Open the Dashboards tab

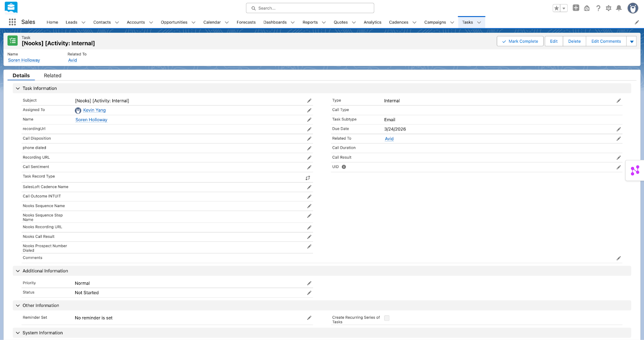(275, 22)
